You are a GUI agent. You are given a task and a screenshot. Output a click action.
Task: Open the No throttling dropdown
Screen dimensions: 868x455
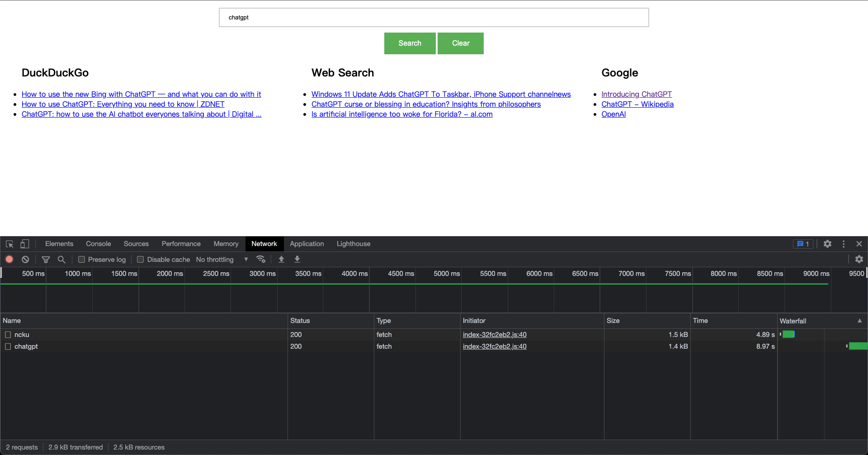click(x=222, y=259)
